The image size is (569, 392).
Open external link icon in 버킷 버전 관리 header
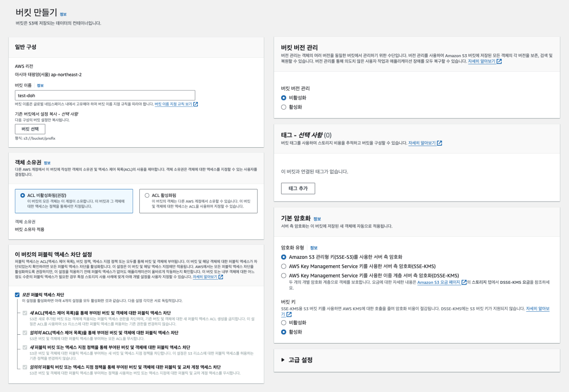(x=499, y=61)
